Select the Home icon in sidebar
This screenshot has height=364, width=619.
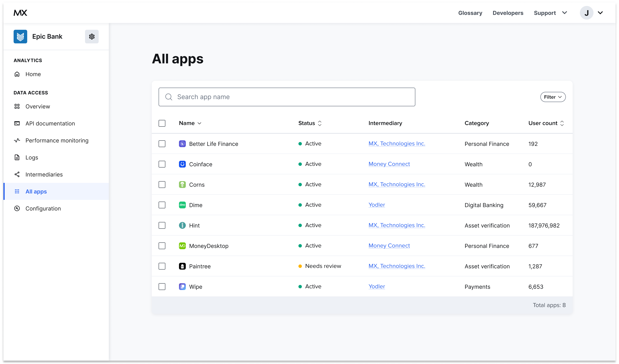17,74
